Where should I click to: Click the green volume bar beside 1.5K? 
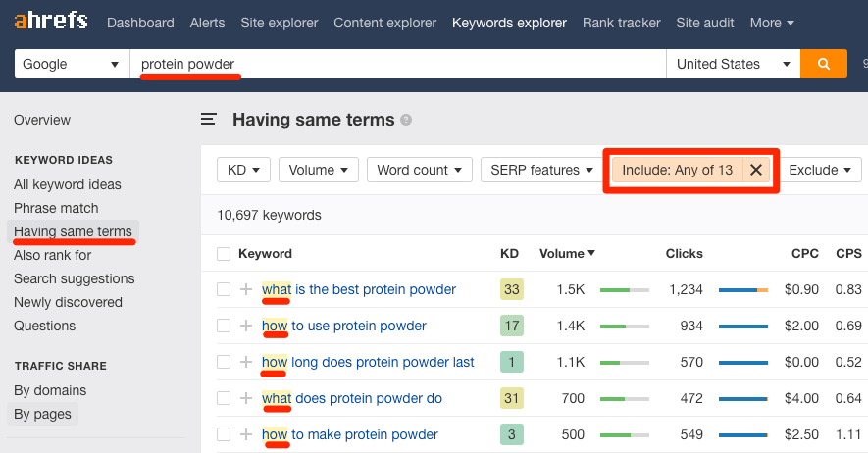tap(625, 290)
